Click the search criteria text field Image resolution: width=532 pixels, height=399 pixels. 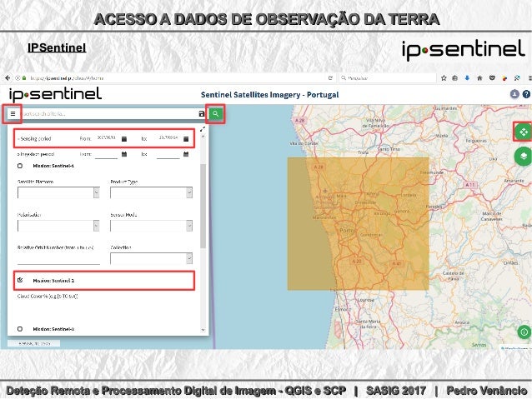click(x=110, y=114)
